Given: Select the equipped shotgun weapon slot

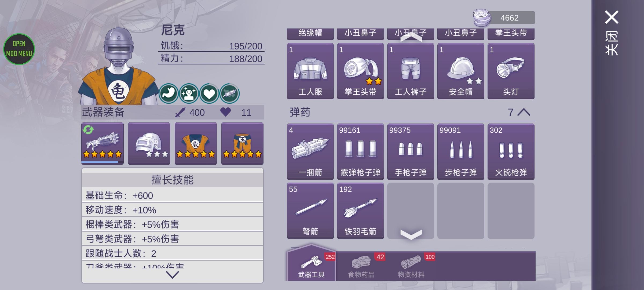Looking at the screenshot, I should click(103, 143).
